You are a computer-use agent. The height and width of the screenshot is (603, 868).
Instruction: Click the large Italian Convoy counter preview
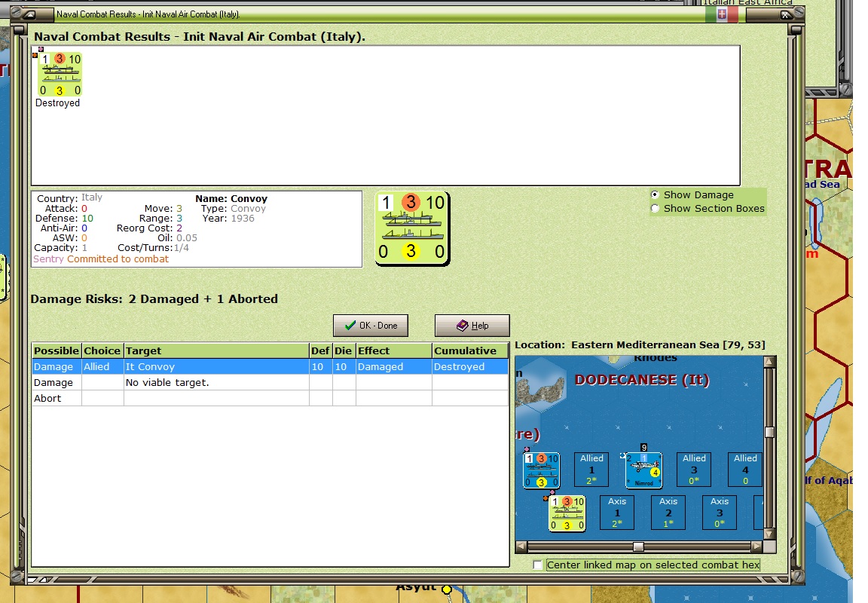click(x=412, y=228)
